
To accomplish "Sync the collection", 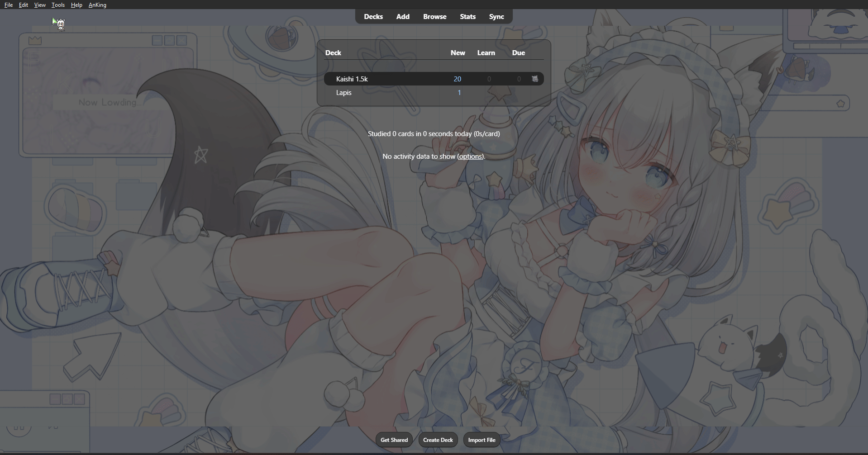I will coord(496,17).
